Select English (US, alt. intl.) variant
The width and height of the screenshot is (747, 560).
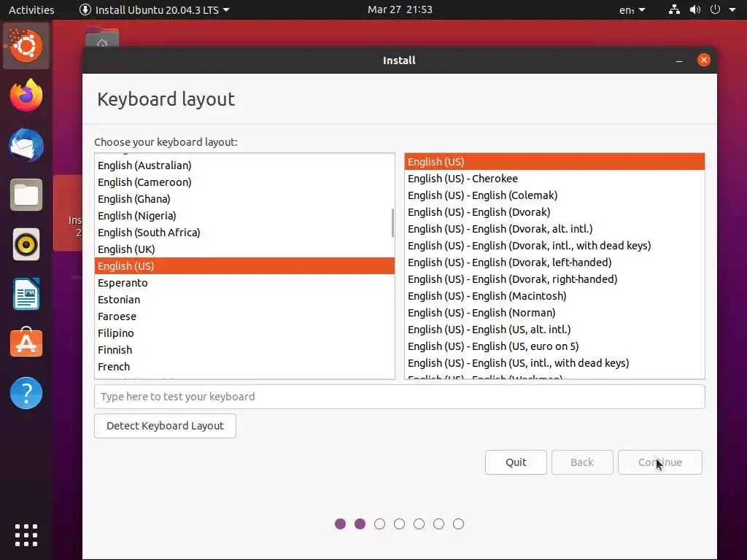pyautogui.click(x=554, y=329)
